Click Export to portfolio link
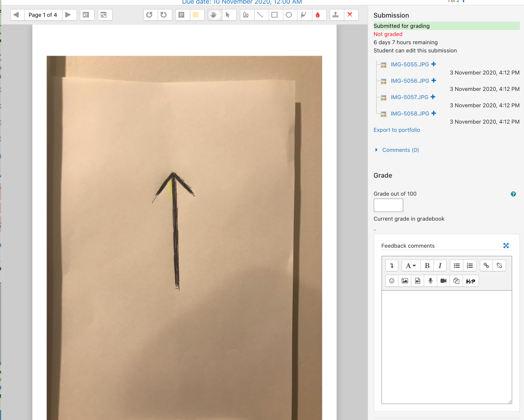 397,130
